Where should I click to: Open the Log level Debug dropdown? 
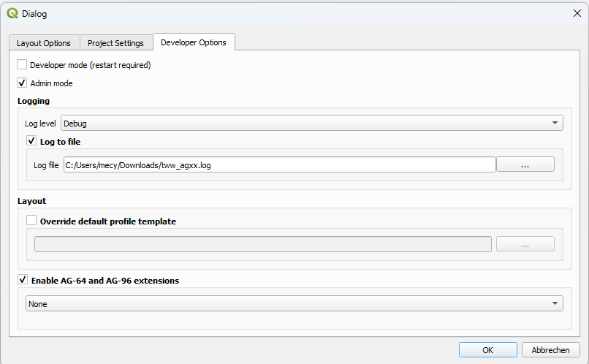pyautogui.click(x=312, y=124)
